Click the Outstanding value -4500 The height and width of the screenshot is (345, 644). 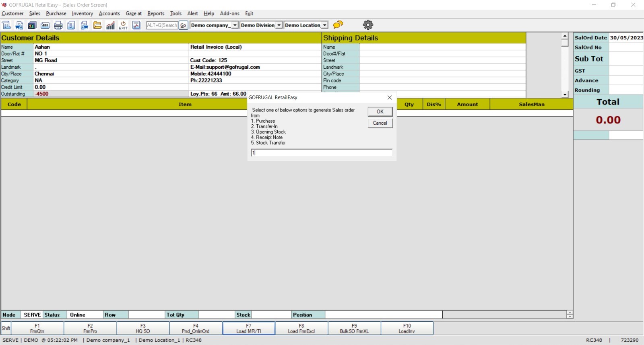(x=41, y=94)
